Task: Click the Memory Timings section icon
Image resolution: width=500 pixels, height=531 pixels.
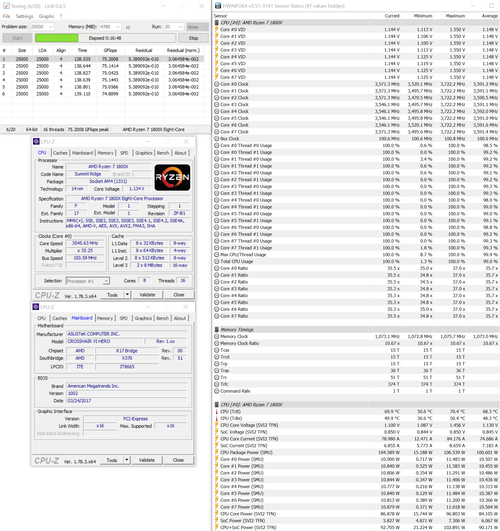Action: coord(217,330)
